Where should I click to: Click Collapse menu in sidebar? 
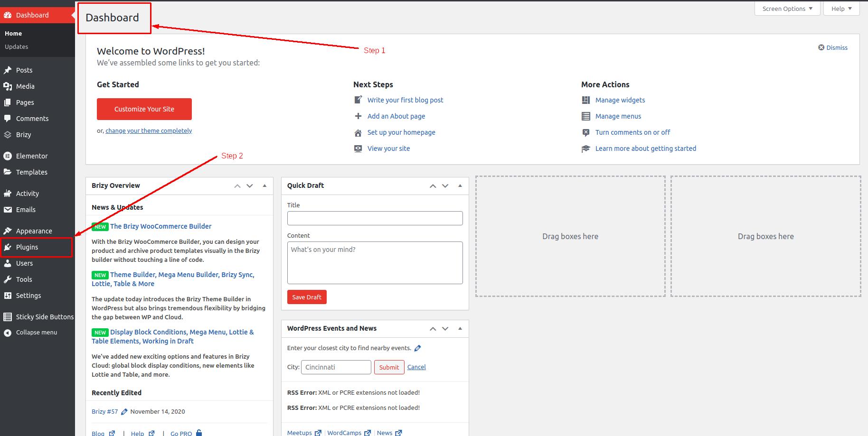coord(30,333)
